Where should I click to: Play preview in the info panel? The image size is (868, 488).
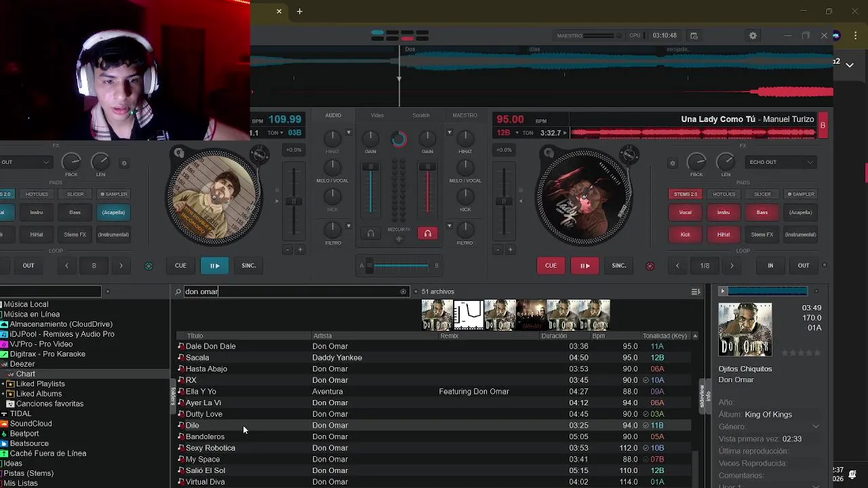(x=722, y=291)
